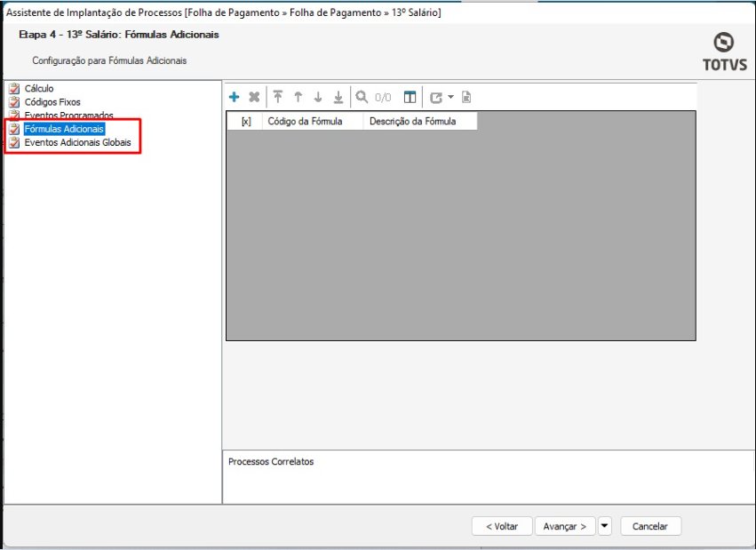Viewport: 756px width, 550px height.
Task: Proceed with the Avançar button
Action: pyautogui.click(x=565, y=526)
